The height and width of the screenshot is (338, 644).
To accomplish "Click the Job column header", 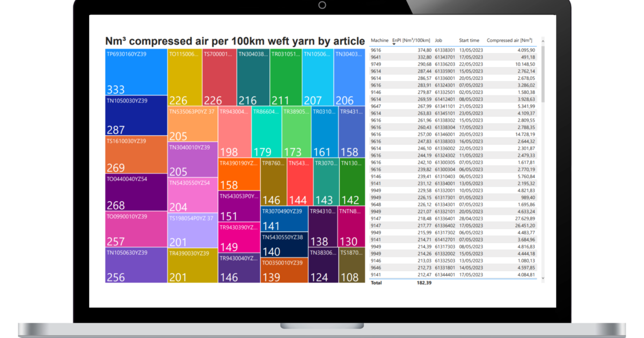I will [x=438, y=40].
